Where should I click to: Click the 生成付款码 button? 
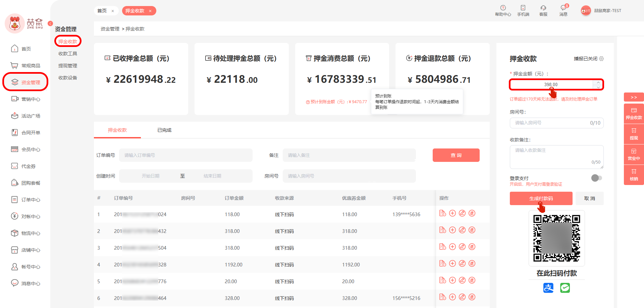pyautogui.click(x=541, y=198)
